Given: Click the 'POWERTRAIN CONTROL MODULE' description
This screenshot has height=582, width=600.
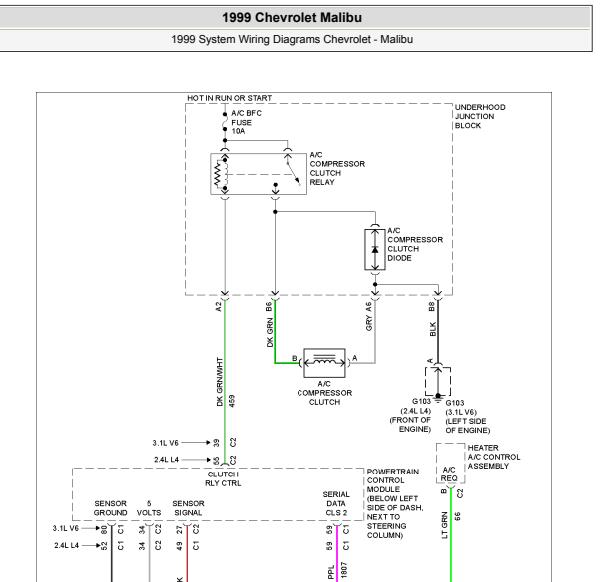Looking at the screenshot, I should click(395, 503).
